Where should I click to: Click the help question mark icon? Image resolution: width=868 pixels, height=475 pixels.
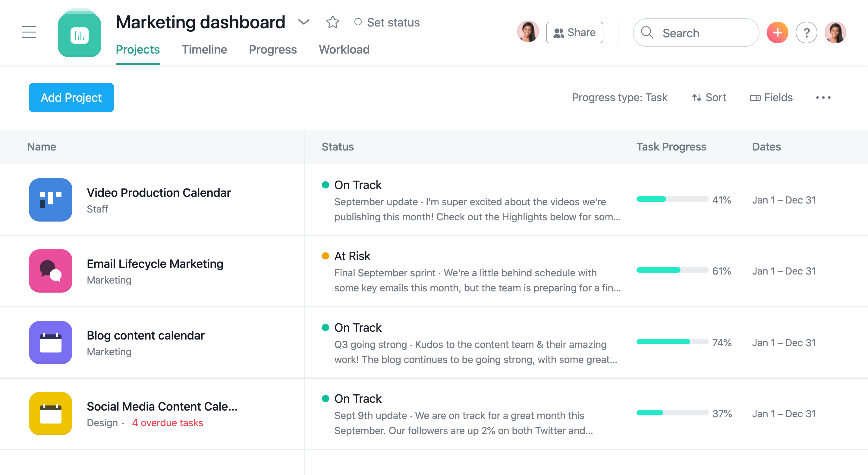807,32
